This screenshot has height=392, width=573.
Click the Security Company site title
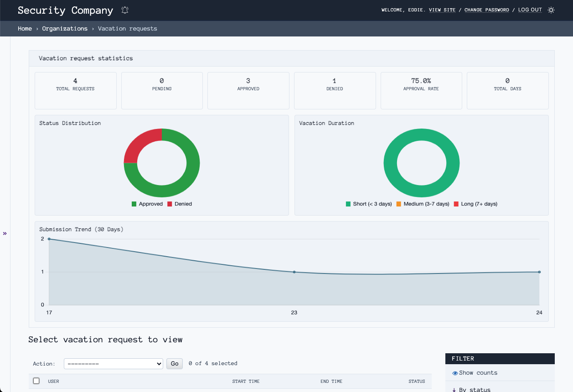pyautogui.click(x=65, y=10)
